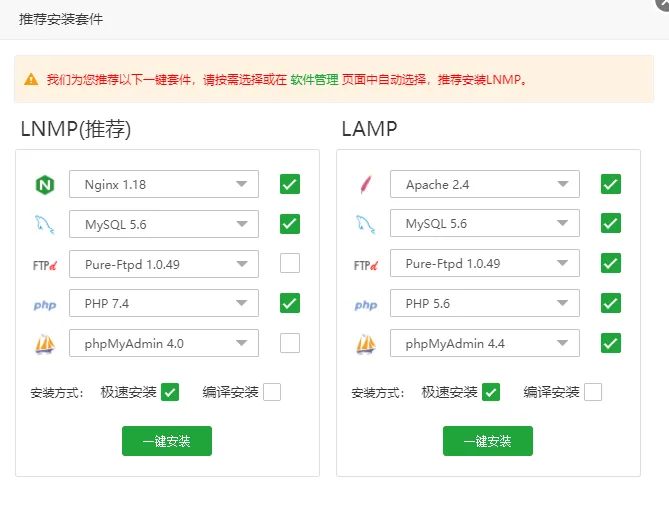Uncheck the Nginx 1.18 checkbox
Screen dimensions: 669x505
[x=290, y=184]
